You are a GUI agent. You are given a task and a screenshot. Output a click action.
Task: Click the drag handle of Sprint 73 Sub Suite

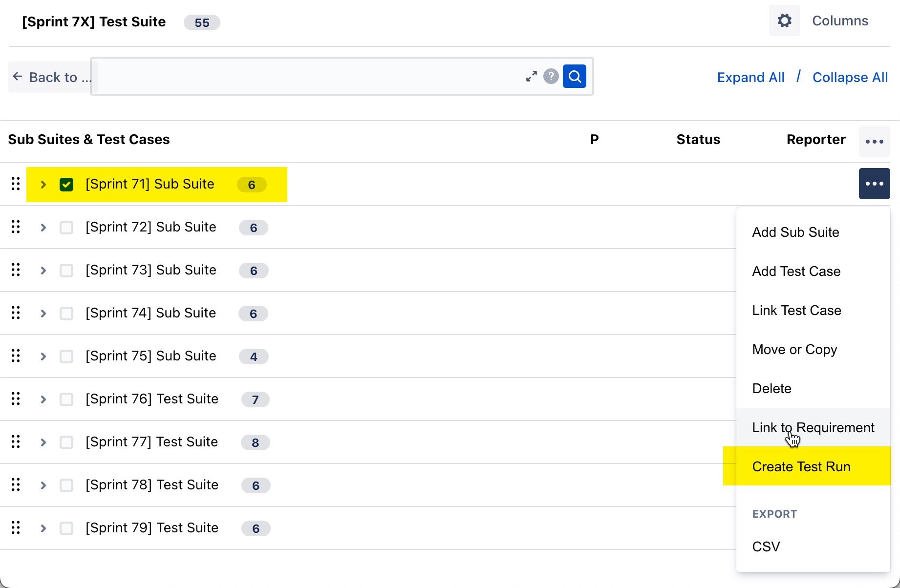[x=16, y=270]
